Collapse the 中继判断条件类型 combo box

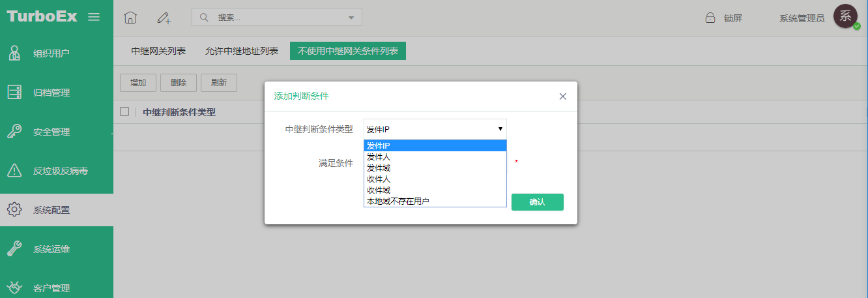click(x=435, y=129)
